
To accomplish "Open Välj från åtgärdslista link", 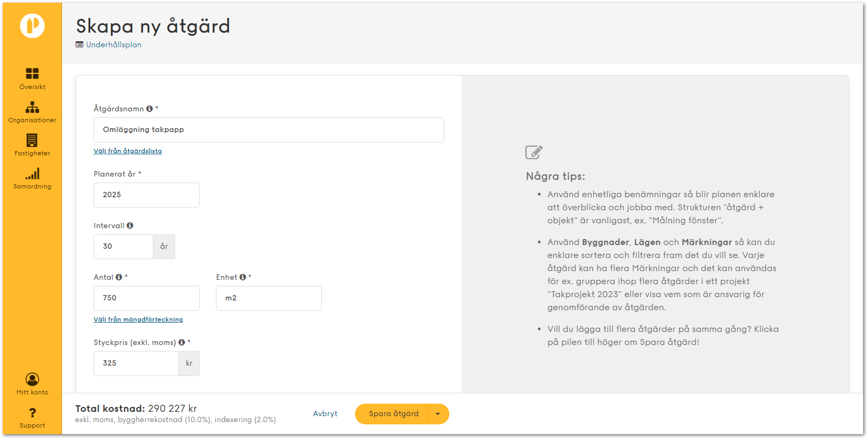I will pos(128,151).
